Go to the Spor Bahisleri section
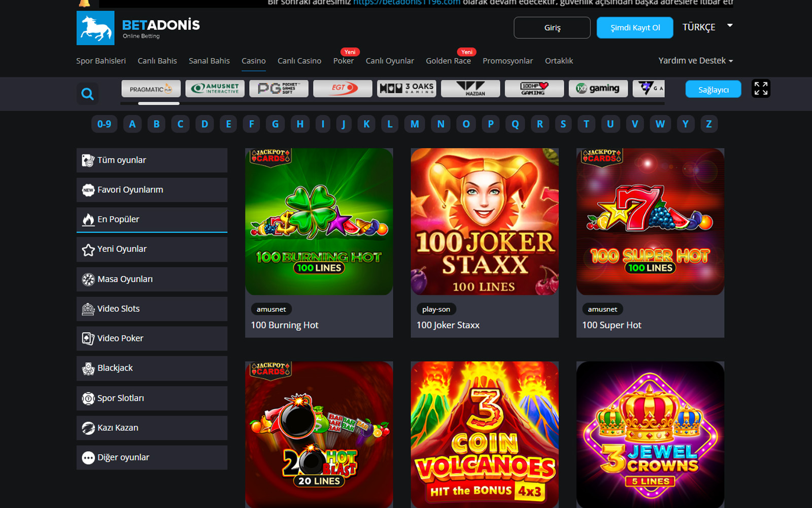Image resolution: width=812 pixels, height=508 pixels. (x=101, y=61)
